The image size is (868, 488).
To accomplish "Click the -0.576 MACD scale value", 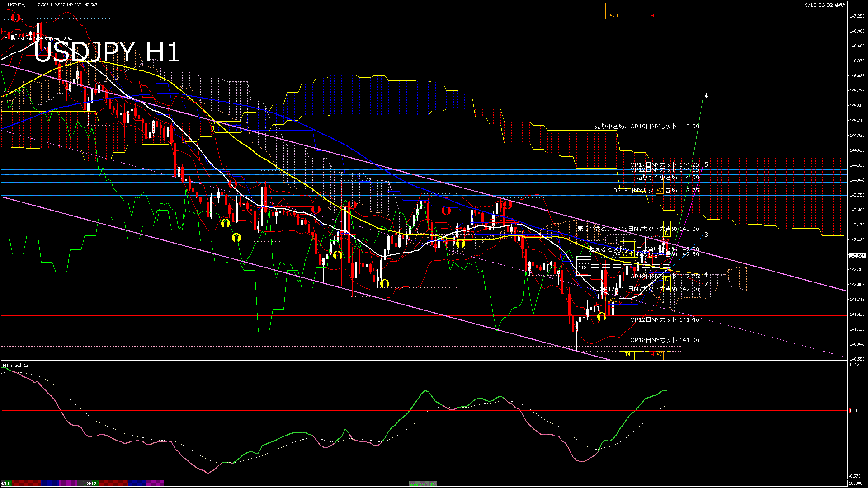I will click(x=854, y=476).
